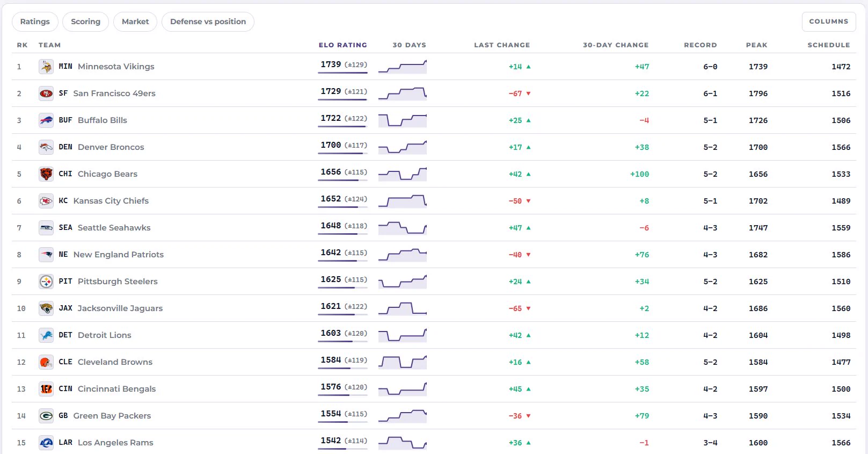The width and height of the screenshot is (868, 454).
Task: Click the Chicago Bears logo icon
Action: coord(46,174)
